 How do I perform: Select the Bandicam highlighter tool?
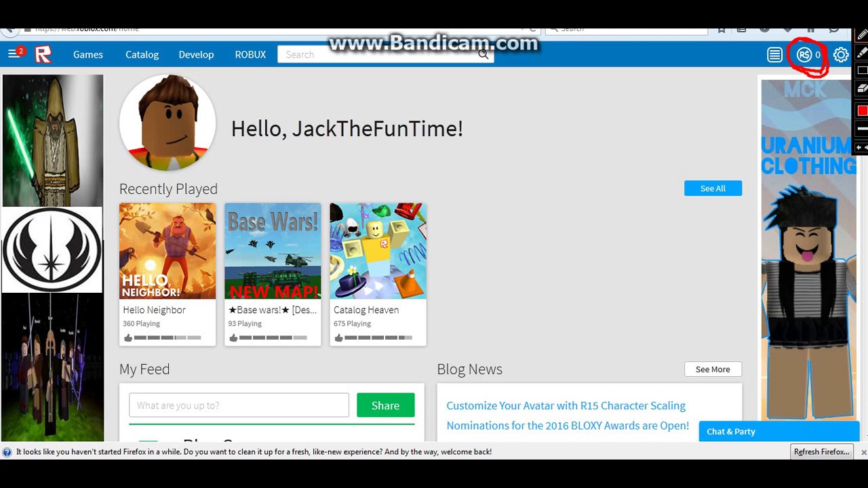pyautogui.click(x=862, y=53)
